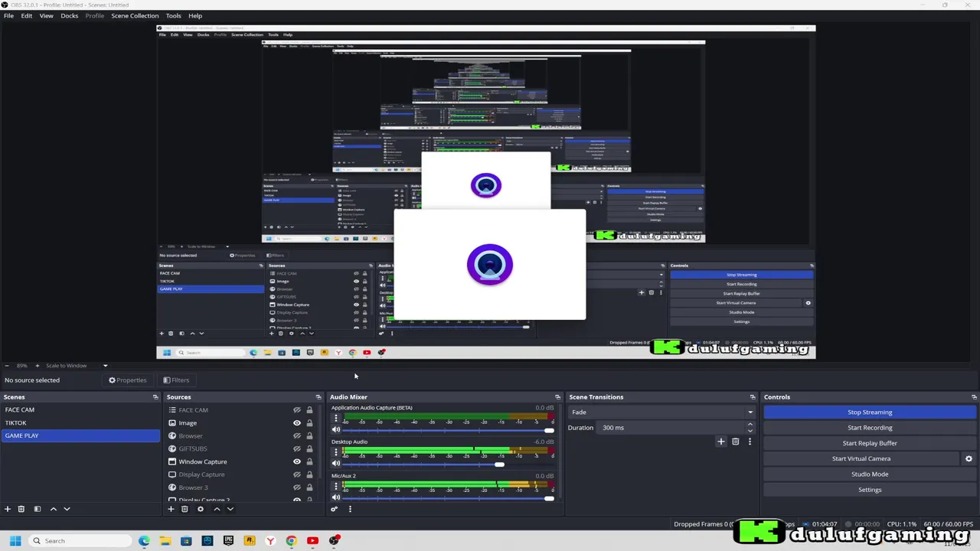Open the File menu
This screenshot has width=980, height=551.
8,15
